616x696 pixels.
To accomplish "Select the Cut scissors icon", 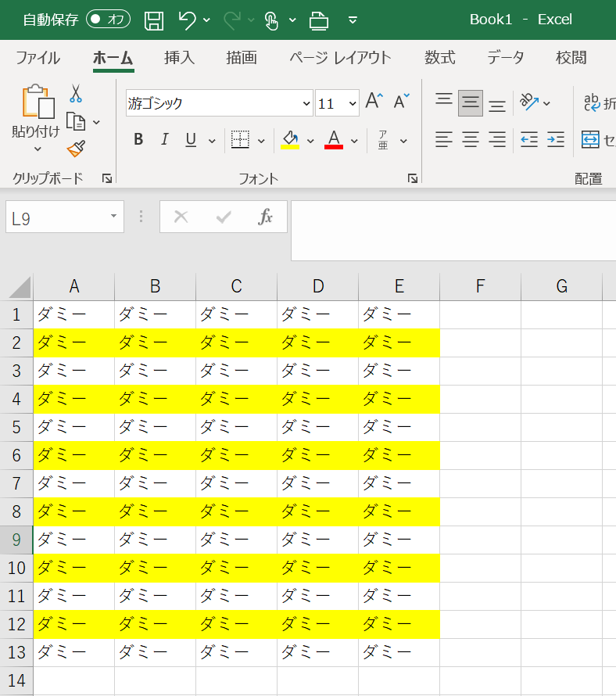I will point(76,94).
